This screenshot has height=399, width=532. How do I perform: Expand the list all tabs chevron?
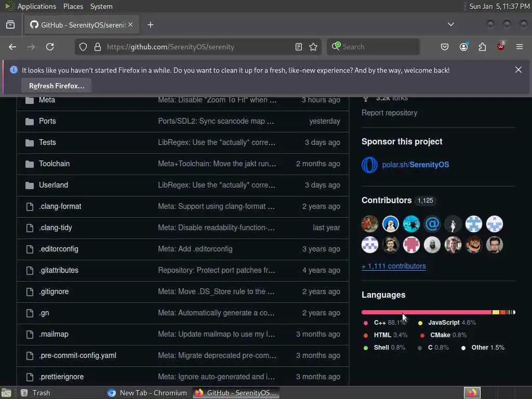click(451, 24)
